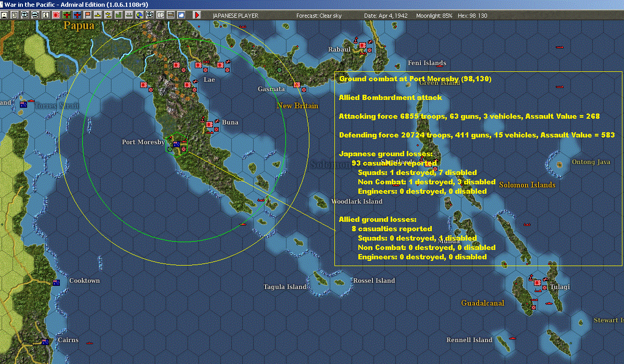Click the single yellow ship toolbar icon

(98, 15)
